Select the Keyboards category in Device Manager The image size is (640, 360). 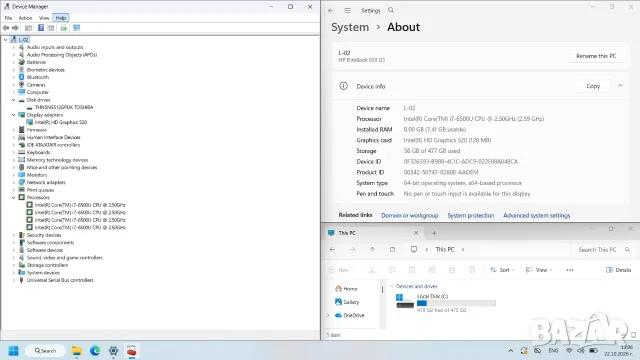pos(38,152)
